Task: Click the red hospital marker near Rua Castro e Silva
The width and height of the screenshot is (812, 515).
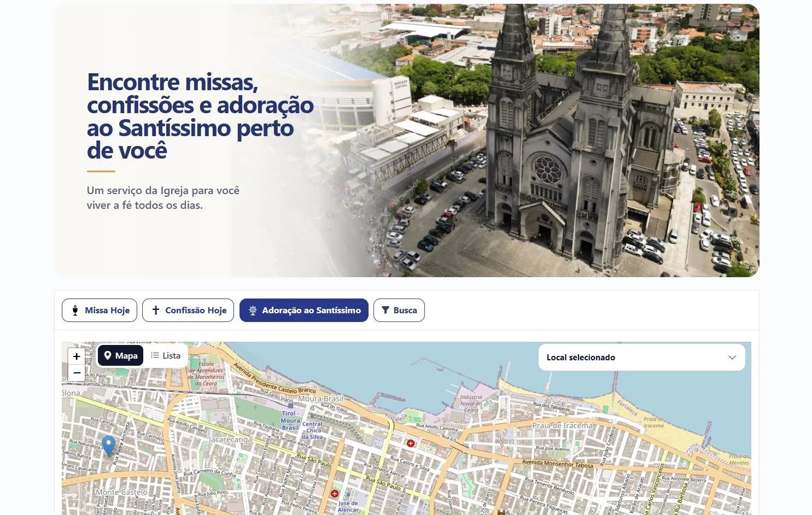Action: pos(411,443)
